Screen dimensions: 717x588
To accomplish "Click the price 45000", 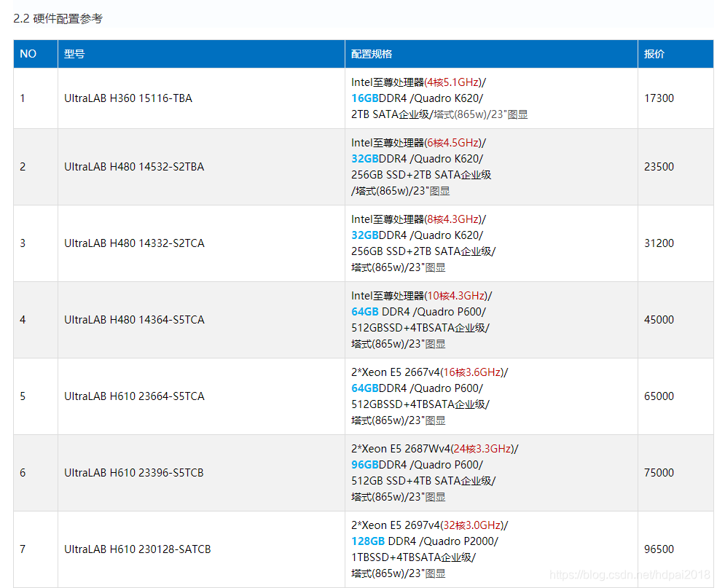I will coord(659,320).
